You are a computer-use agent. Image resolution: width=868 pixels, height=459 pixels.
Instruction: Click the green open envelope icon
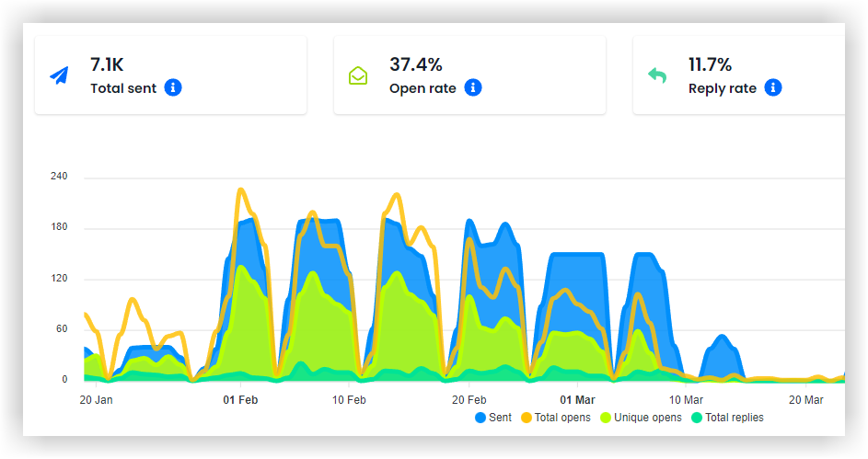[x=358, y=75]
